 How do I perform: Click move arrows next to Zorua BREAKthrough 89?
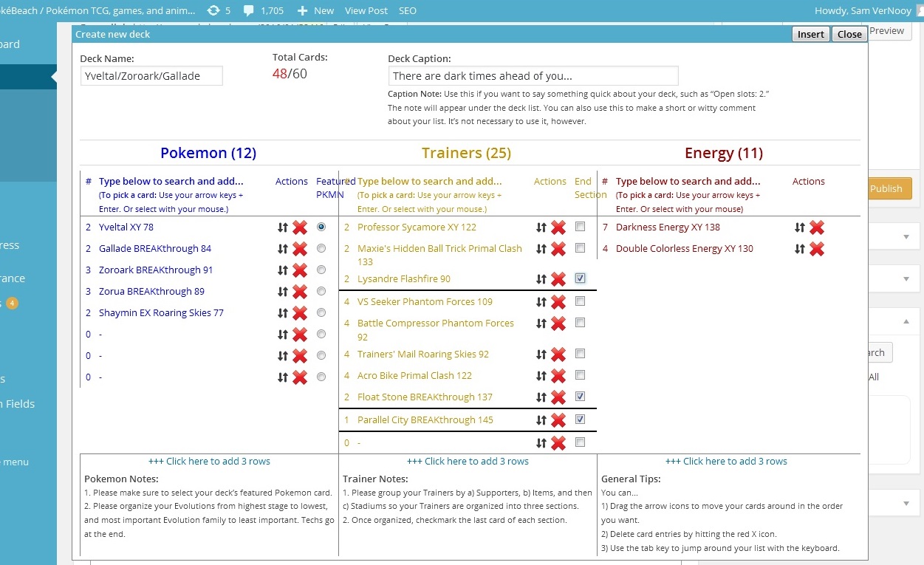(282, 292)
